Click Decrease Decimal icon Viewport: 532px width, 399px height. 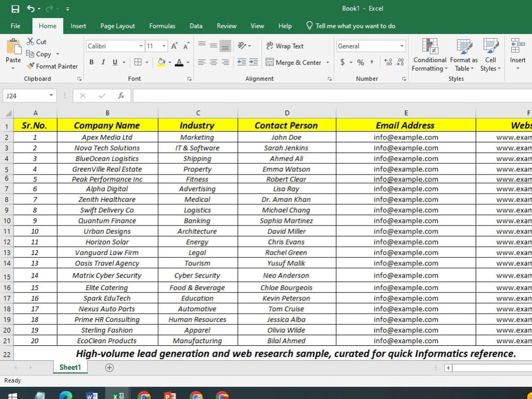400,62
